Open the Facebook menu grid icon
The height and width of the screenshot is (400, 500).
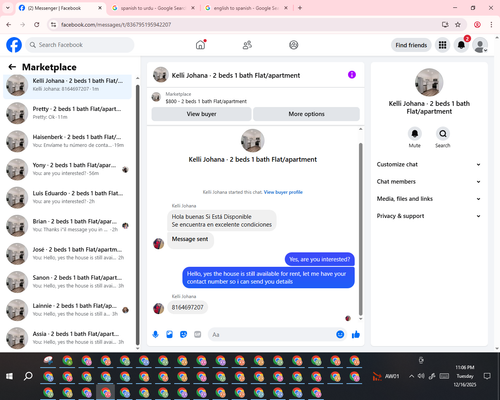point(442,45)
